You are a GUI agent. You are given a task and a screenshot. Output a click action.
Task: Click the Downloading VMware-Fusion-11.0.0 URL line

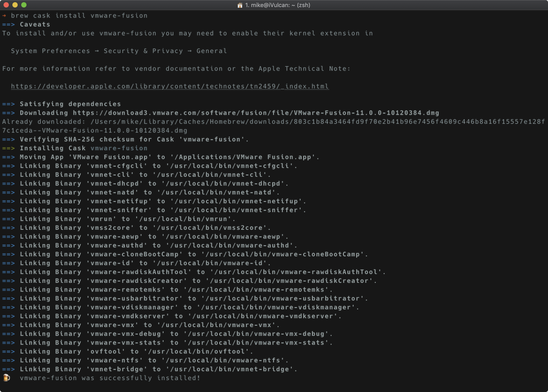[221, 113]
